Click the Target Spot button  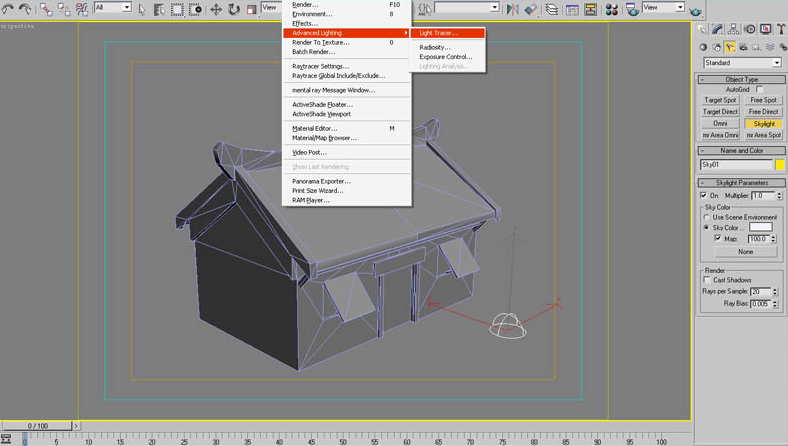coord(720,101)
